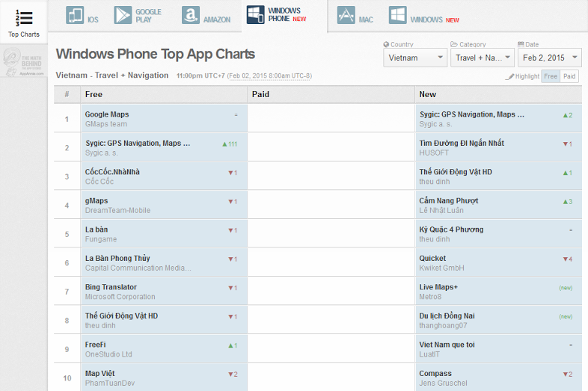Click publisher Microsoft Corporation
The width and height of the screenshot is (588, 391).
[120, 297]
